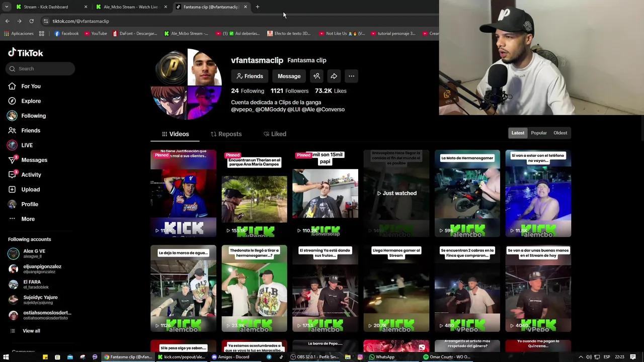Image resolution: width=644 pixels, height=362 pixels.
Task: Open the Activity notifications
Action: point(31,174)
